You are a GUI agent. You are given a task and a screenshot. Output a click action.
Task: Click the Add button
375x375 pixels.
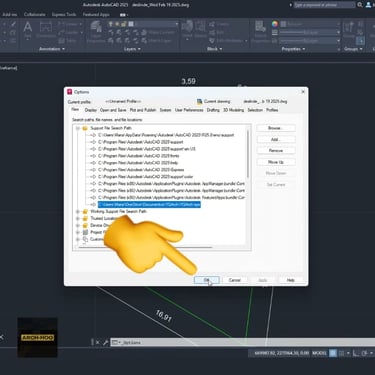276,139
